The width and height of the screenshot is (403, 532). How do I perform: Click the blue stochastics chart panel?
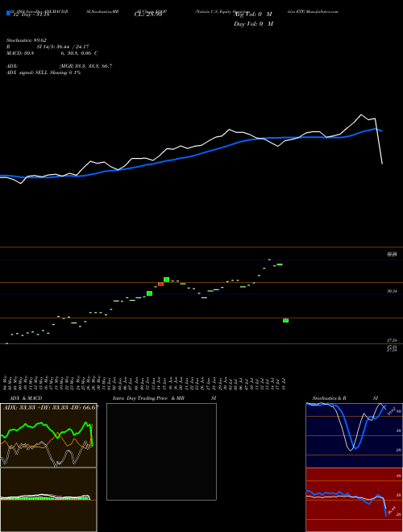pyautogui.click(x=354, y=435)
